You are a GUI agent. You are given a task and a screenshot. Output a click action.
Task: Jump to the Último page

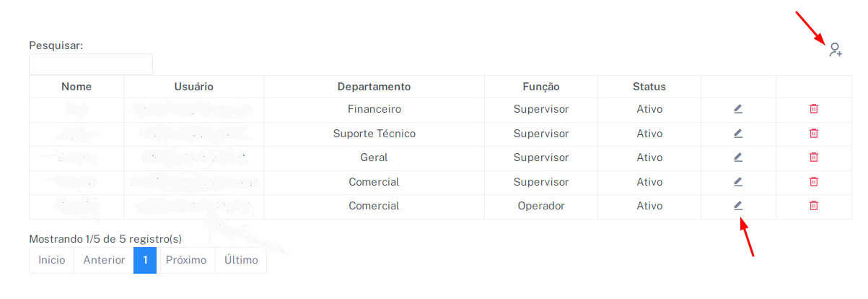point(241,260)
